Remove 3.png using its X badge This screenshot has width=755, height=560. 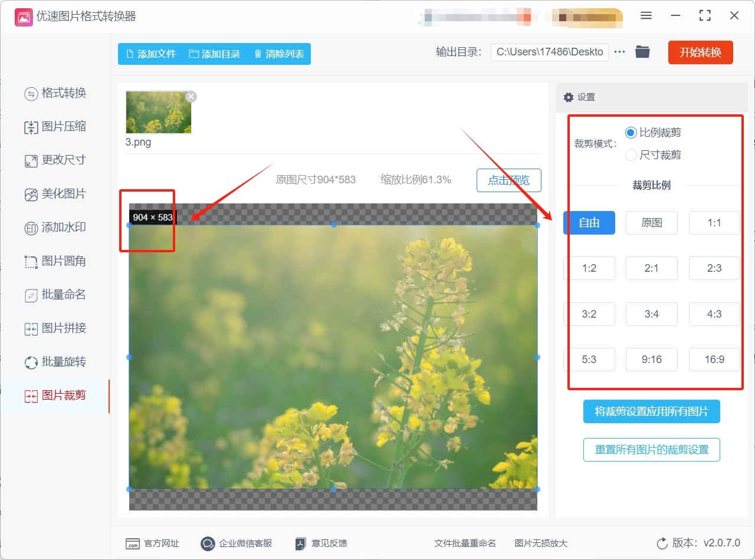pos(191,97)
